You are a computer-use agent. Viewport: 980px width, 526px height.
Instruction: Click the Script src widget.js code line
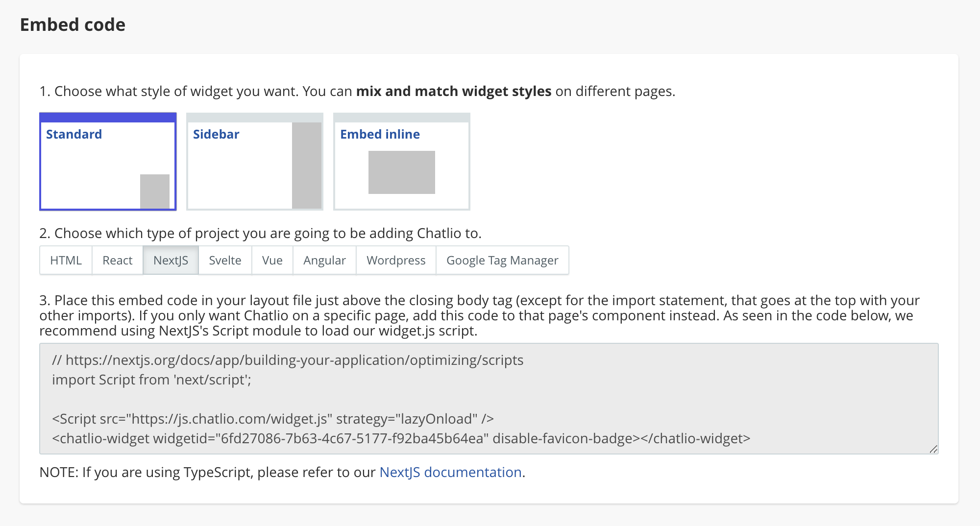tap(273, 419)
